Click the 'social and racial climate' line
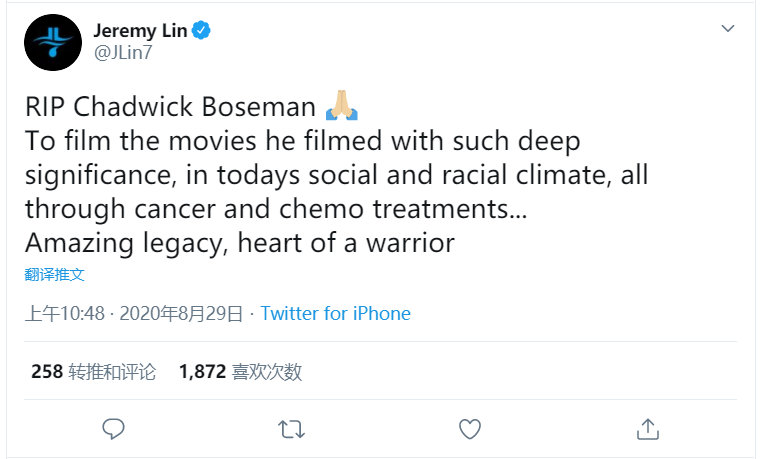The height and width of the screenshot is (459, 760). [x=337, y=175]
